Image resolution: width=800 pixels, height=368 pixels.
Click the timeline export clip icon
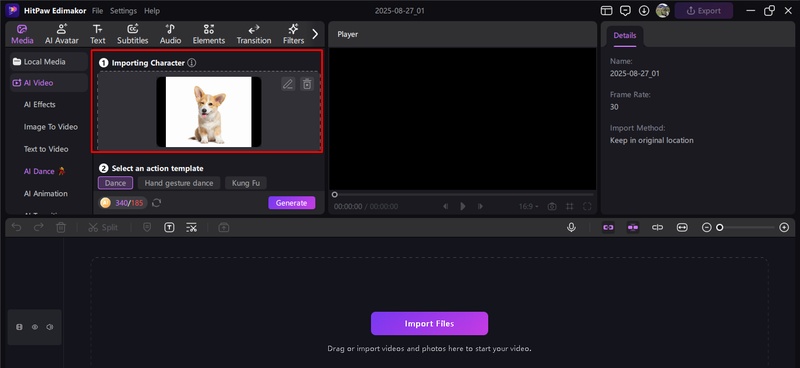click(223, 228)
